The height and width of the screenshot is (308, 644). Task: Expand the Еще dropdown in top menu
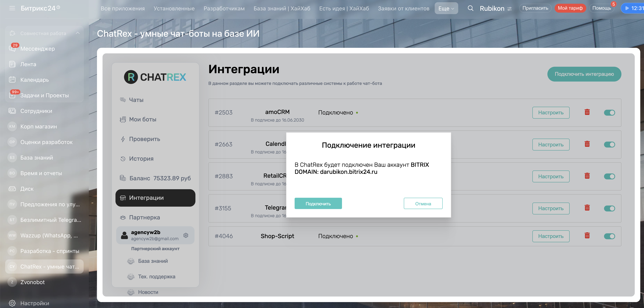click(446, 8)
